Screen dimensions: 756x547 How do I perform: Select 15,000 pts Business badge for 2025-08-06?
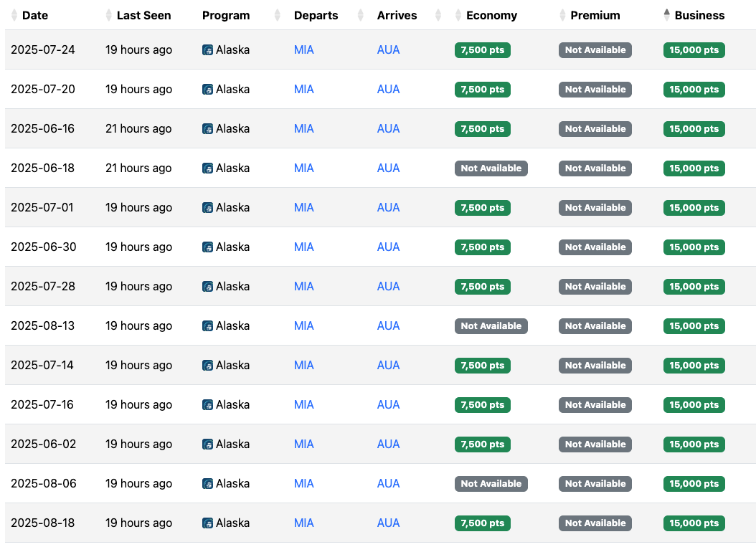694,484
